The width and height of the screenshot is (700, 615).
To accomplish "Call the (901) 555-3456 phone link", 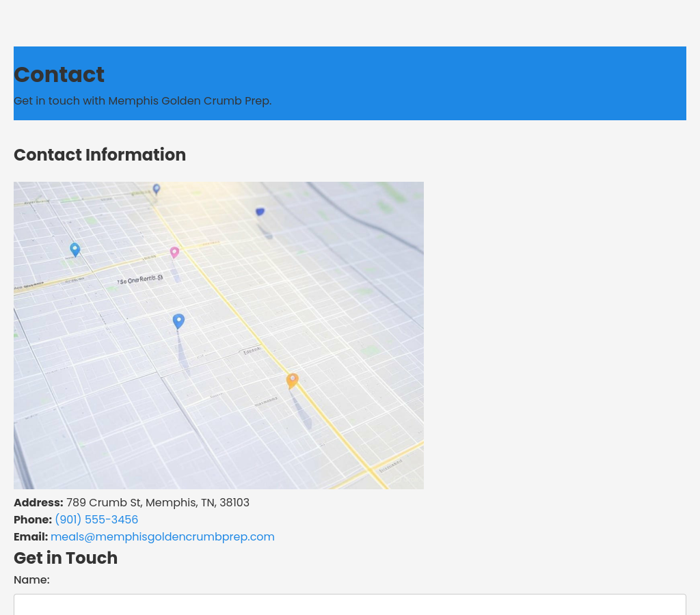I will (x=96, y=520).
